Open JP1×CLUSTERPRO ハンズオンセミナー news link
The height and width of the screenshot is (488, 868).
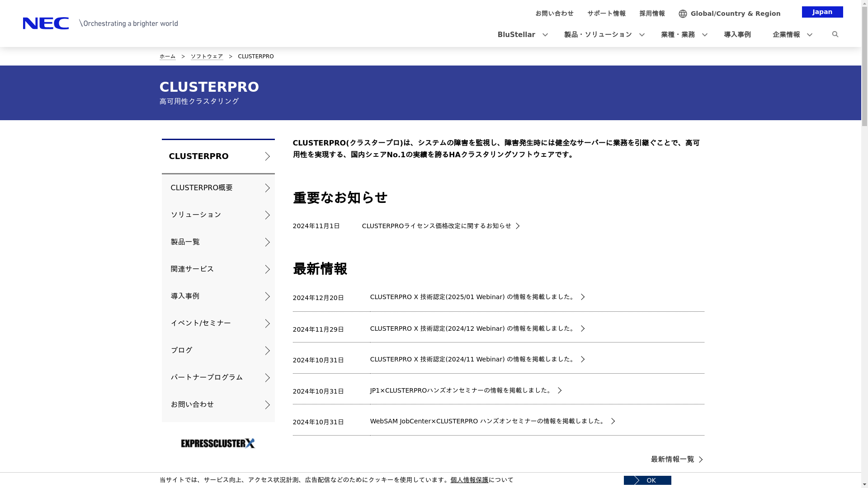tap(461, 390)
